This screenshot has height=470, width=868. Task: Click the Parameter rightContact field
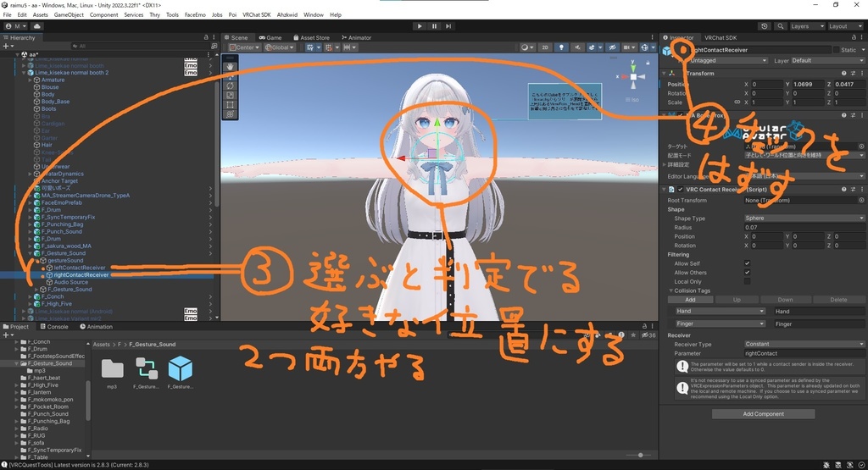coord(804,353)
